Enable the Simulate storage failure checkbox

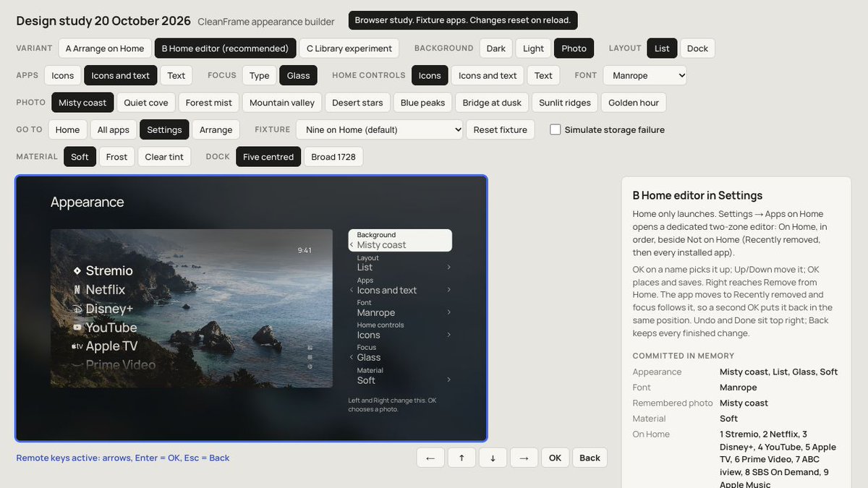pyautogui.click(x=556, y=130)
